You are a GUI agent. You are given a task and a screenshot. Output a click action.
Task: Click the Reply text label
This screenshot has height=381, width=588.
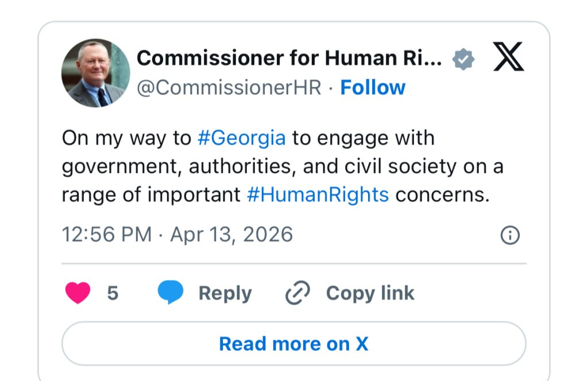[225, 293]
